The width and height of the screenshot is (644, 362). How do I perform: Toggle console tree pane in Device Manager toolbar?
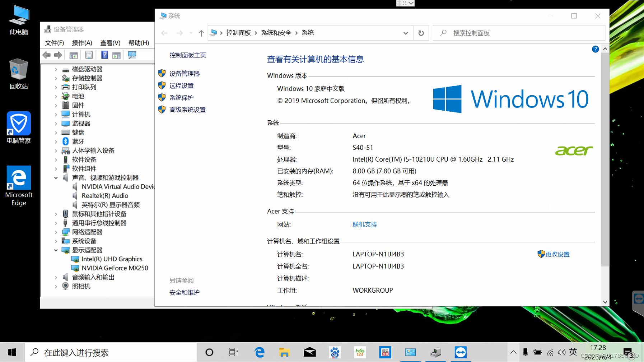click(74, 55)
